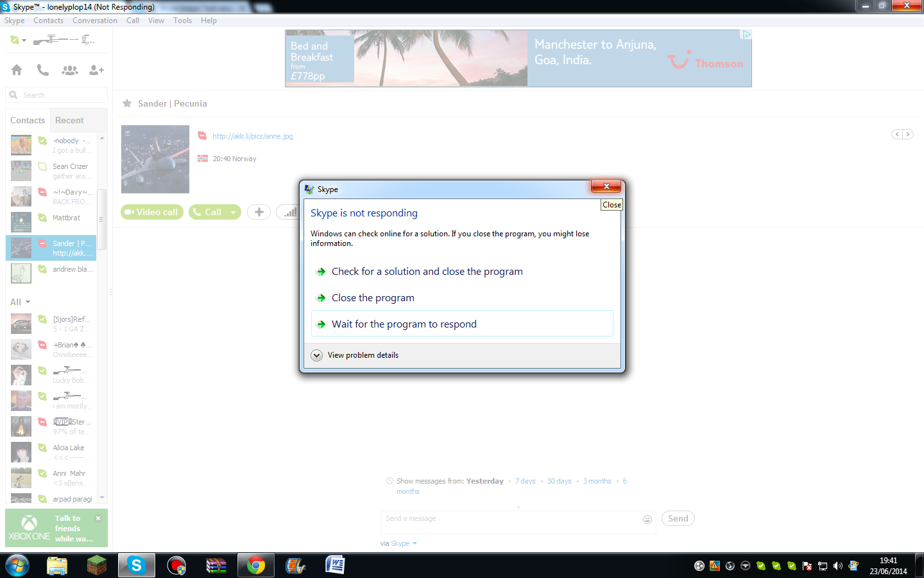
Task: Click the volume speaker tray icon
Action: coord(838,566)
